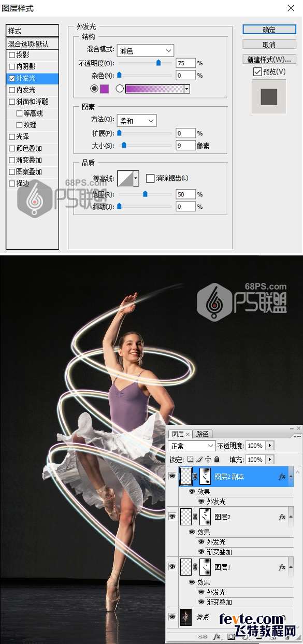Image resolution: width=303 pixels, height=644 pixels.
Task: Click the link layers icon at panel bottom
Action: pyautogui.click(x=203, y=636)
